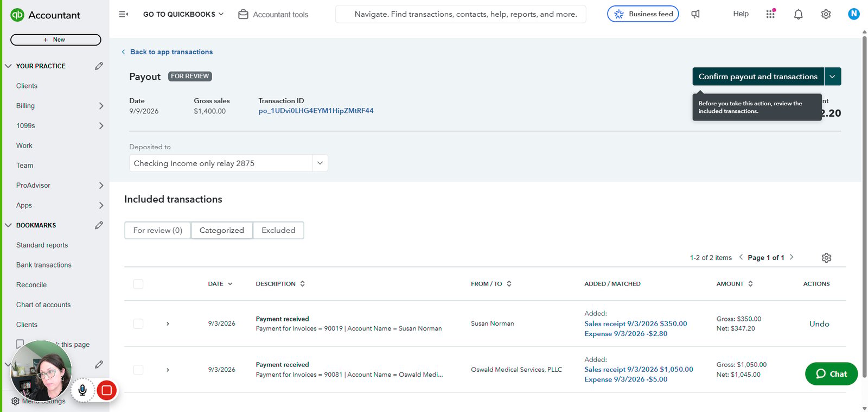Open the payout Transaction ID link
This screenshot has height=412, width=868.
click(316, 111)
